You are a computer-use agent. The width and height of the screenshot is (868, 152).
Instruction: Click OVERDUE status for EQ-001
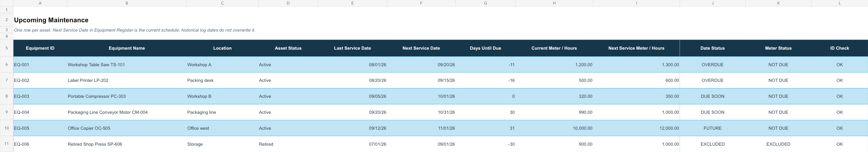[712, 65]
